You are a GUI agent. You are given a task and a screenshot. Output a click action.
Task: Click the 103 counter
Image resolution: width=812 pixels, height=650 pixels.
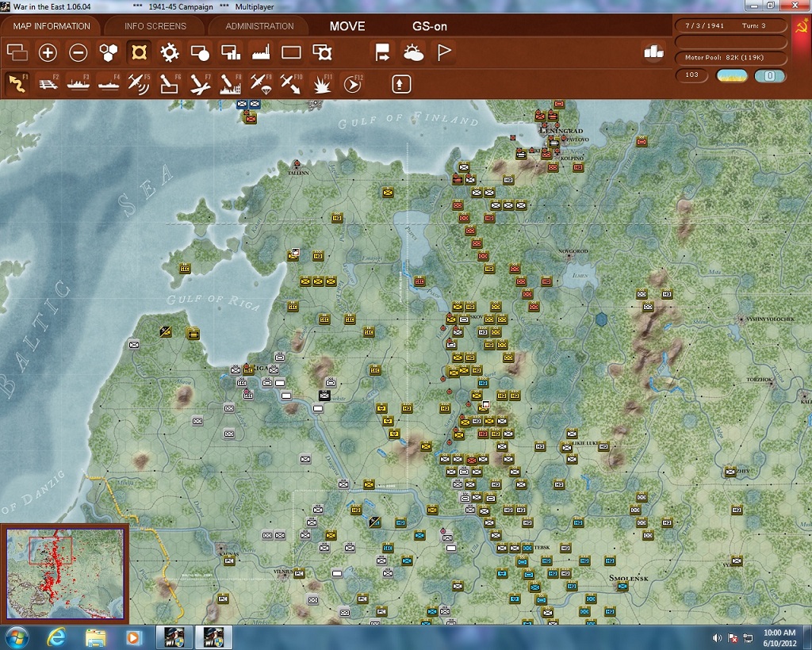[x=691, y=75]
